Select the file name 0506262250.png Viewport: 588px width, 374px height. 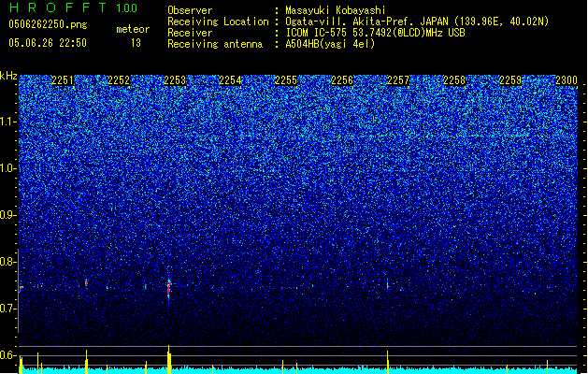point(48,24)
